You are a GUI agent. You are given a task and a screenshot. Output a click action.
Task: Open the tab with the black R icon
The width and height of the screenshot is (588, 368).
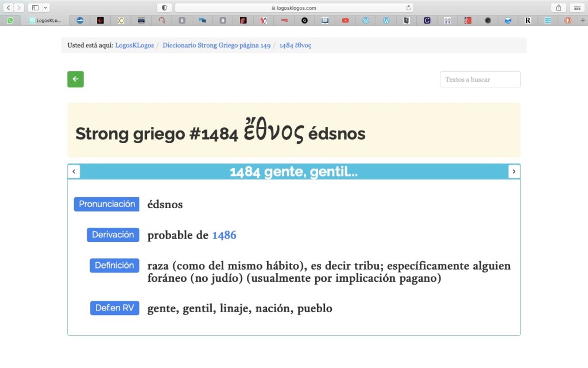(x=528, y=20)
